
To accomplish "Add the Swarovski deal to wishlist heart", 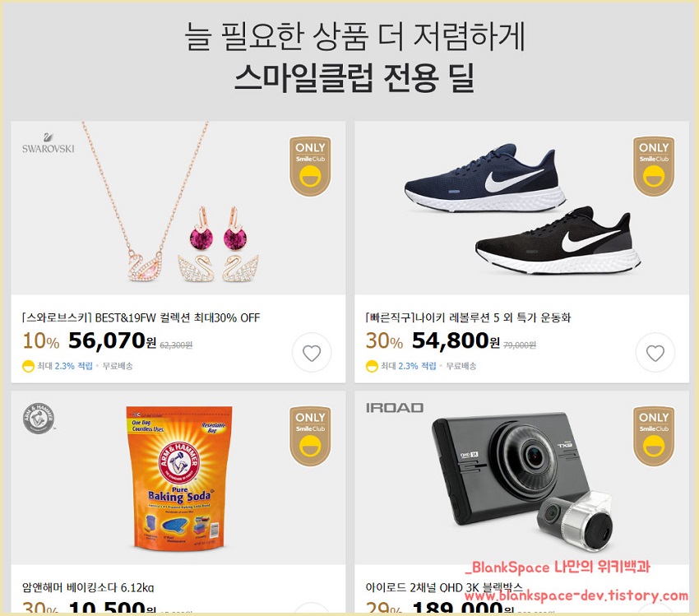I will pyautogui.click(x=312, y=353).
